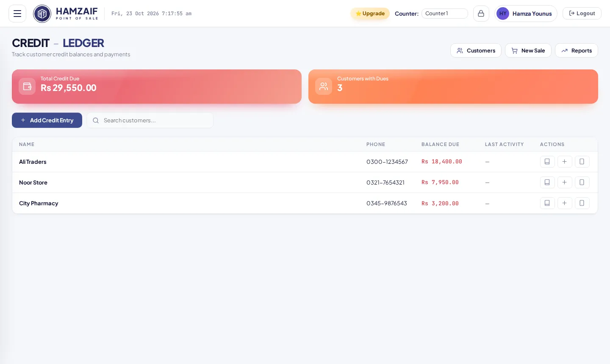Click the Rs 3,200.00 balance
This screenshot has width=610, height=364.
(440, 203)
